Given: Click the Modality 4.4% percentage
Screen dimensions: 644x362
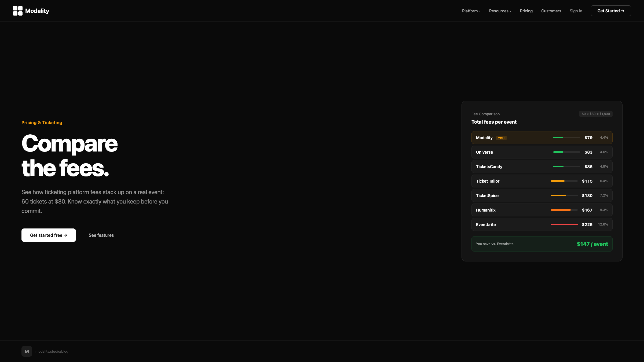Looking at the screenshot, I should 604,138.
